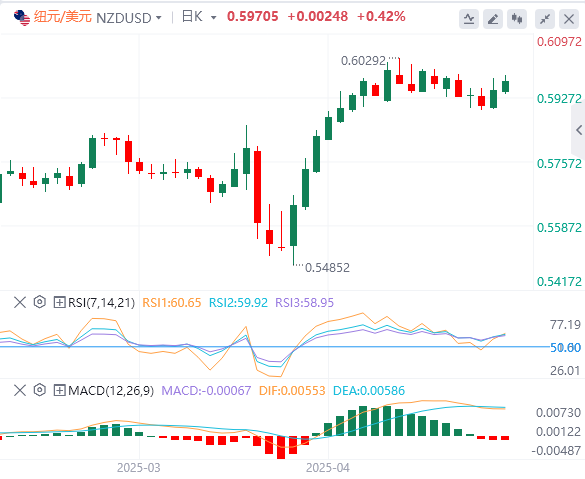Click the MACD 0.00122 axis label
Screen dimensions: 585x479
559,432
